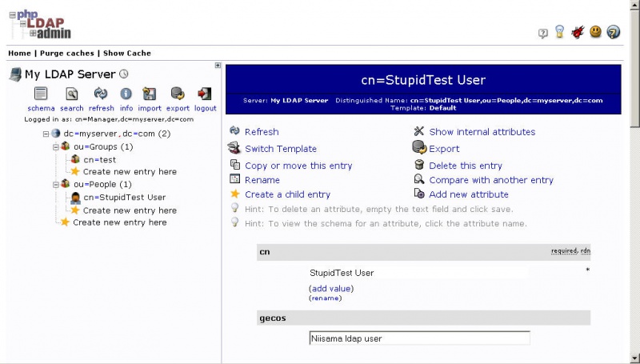The image size is (640, 364).
Task: Collapse the ou=Groups tree node
Action: pos(56,147)
